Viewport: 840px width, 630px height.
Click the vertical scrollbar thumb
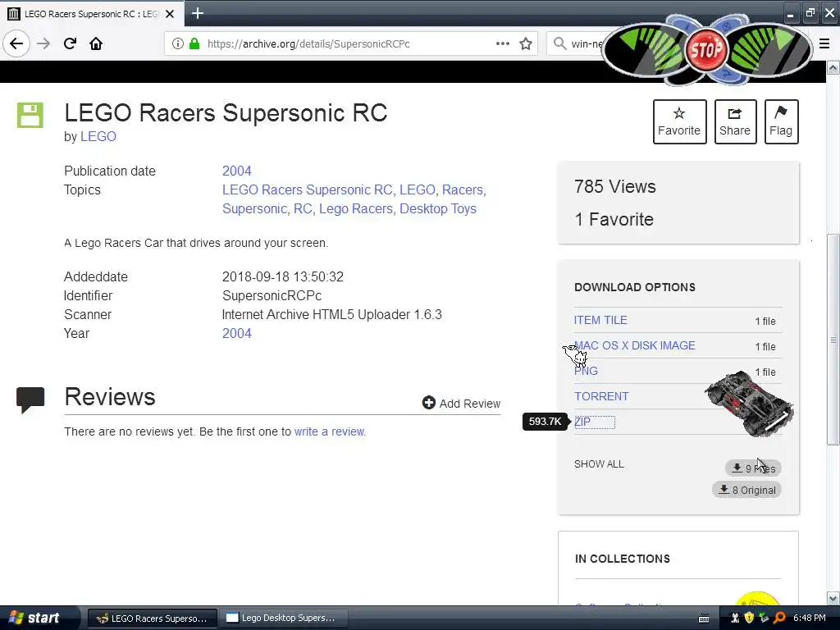coord(833,339)
